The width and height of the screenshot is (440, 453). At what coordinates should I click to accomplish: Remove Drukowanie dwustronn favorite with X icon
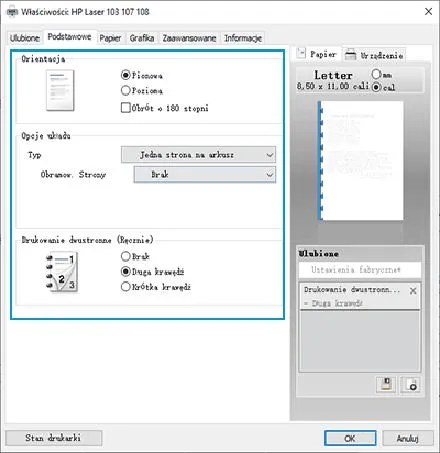click(413, 291)
